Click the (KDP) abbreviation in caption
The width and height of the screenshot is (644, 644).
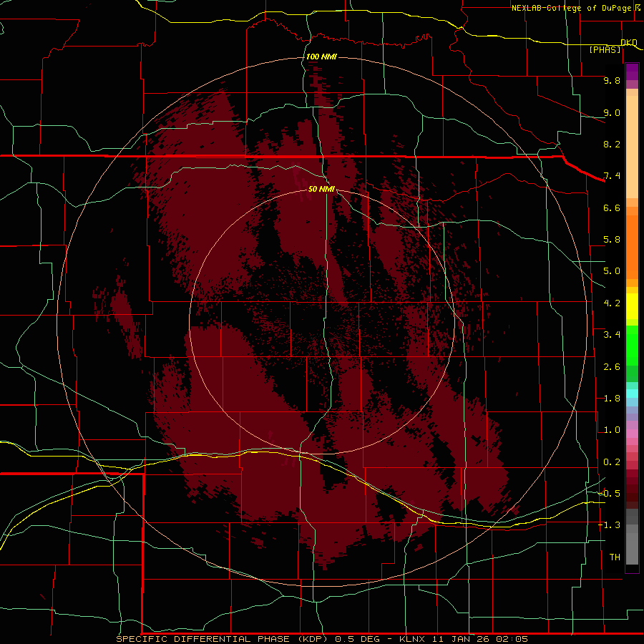[x=313, y=639]
